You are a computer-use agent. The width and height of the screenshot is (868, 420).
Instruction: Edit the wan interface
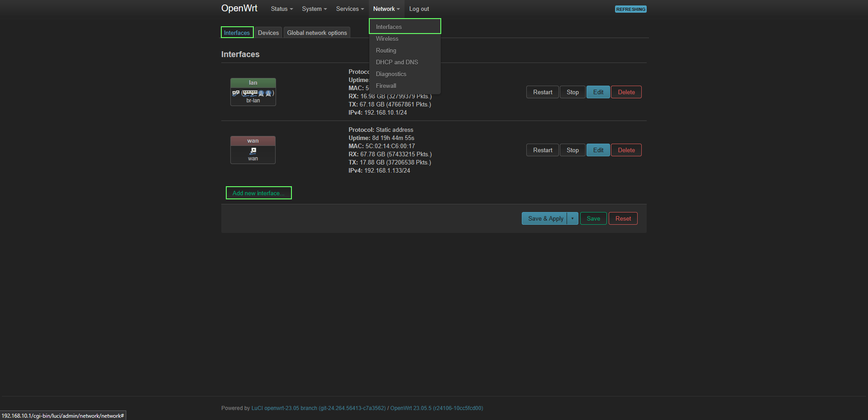[598, 150]
